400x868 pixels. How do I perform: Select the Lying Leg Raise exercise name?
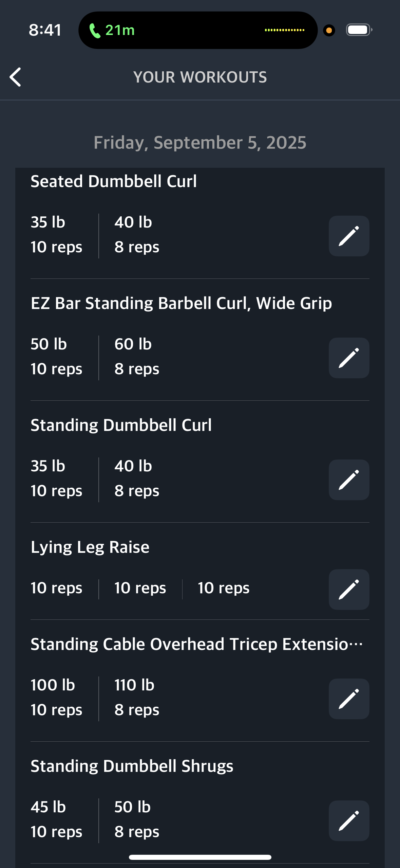pyautogui.click(x=90, y=547)
